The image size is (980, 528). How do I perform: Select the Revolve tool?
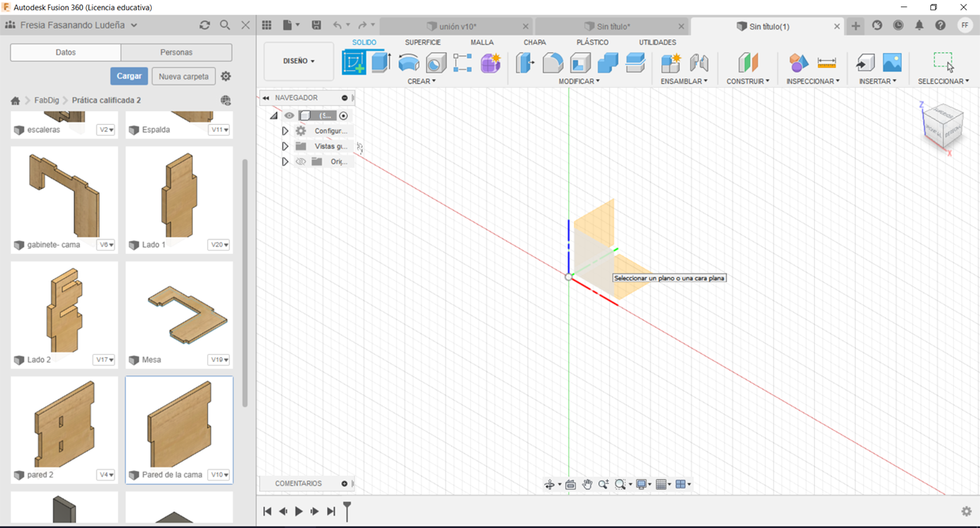click(x=409, y=62)
